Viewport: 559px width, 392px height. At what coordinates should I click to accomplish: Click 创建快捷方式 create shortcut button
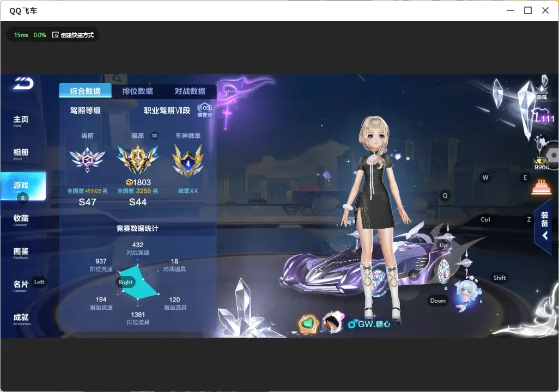pyautogui.click(x=73, y=35)
